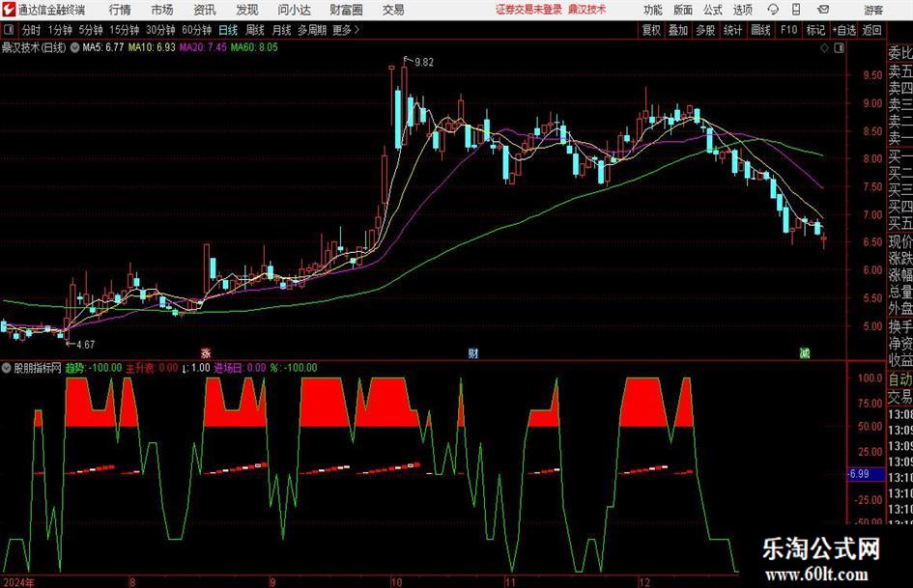Screen dimensions: 913x588
Task: Click the TDX red logo icon
Action: point(8,10)
